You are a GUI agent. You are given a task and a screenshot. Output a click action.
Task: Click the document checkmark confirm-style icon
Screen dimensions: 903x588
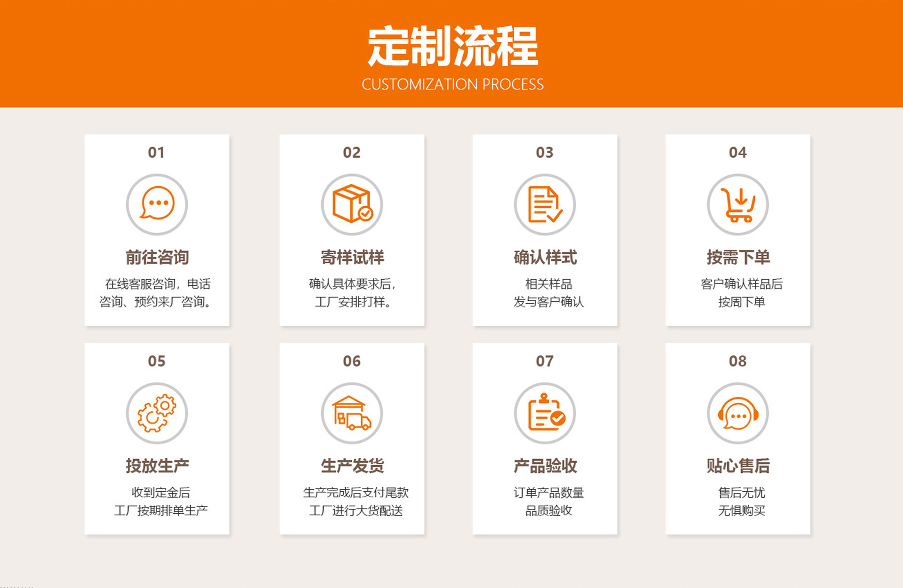click(545, 204)
